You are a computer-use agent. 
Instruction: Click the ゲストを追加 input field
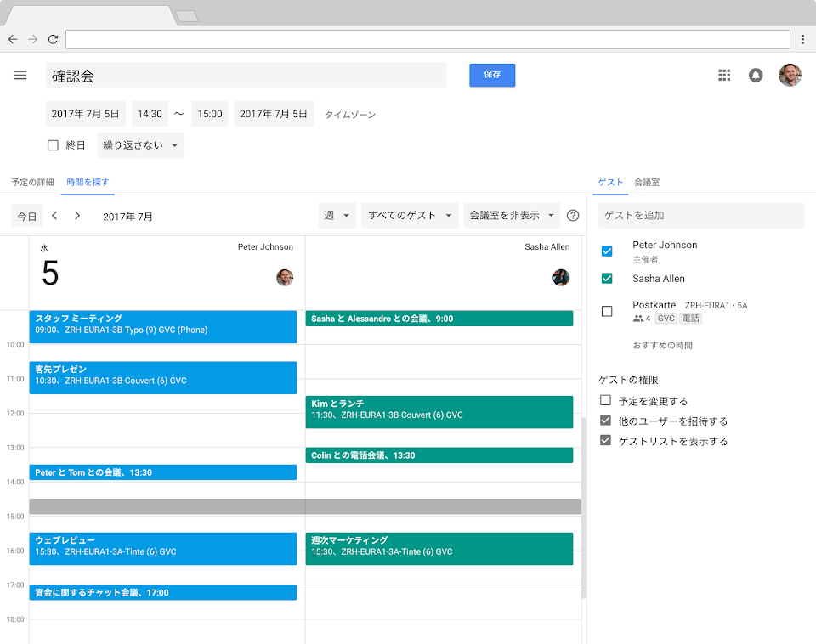(701, 215)
